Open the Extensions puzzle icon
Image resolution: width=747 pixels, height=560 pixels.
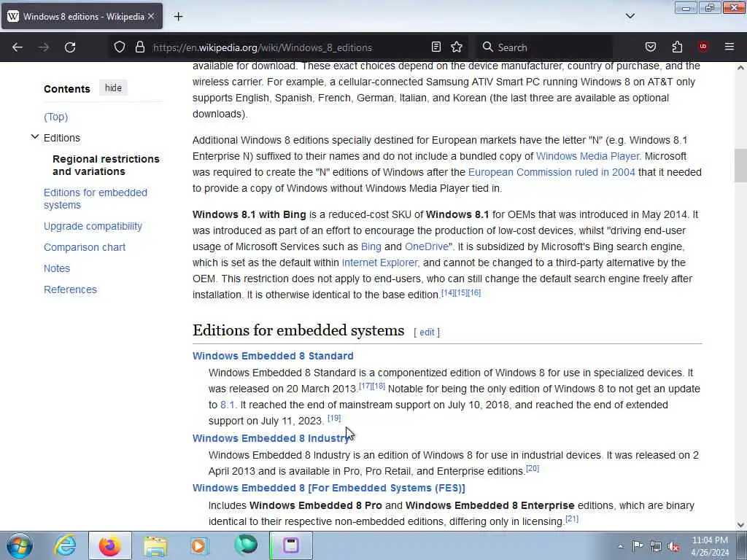(677, 47)
